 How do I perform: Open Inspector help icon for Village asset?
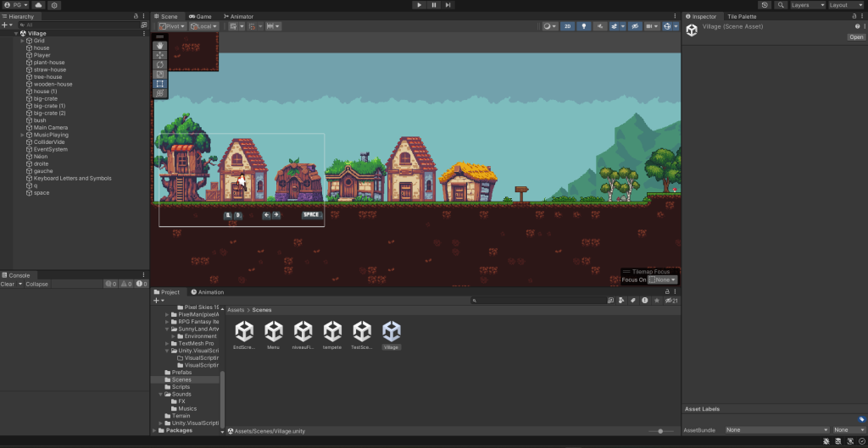coord(857,26)
